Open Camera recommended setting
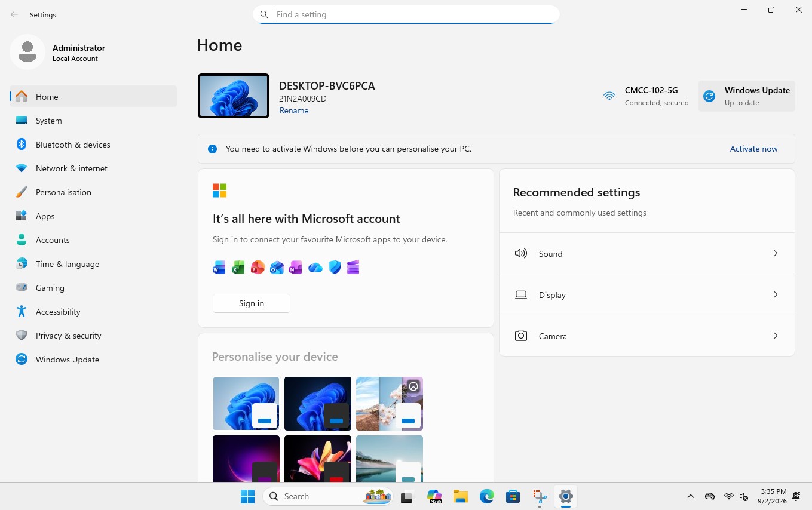 pyautogui.click(x=647, y=336)
